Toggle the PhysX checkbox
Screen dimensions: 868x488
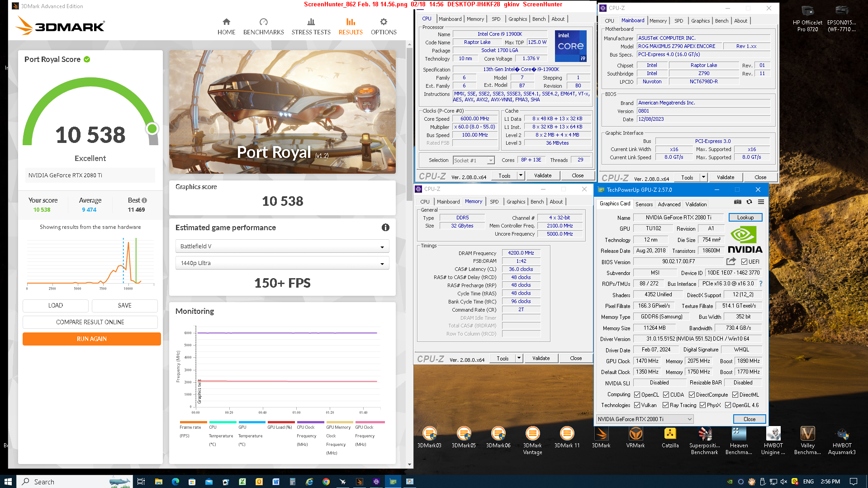702,405
